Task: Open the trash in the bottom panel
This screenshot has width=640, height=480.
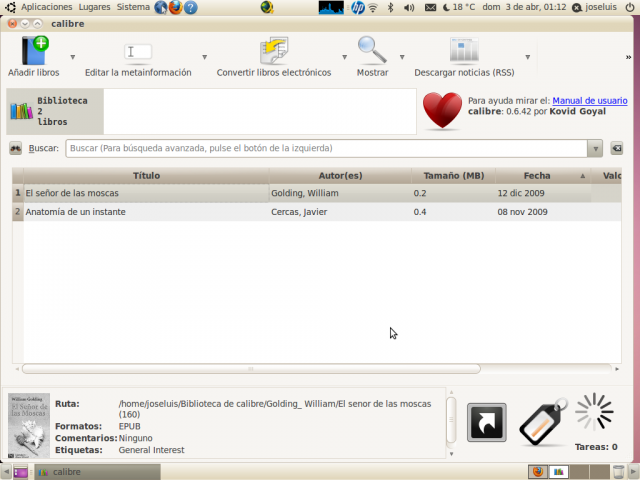Action: [618, 472]
